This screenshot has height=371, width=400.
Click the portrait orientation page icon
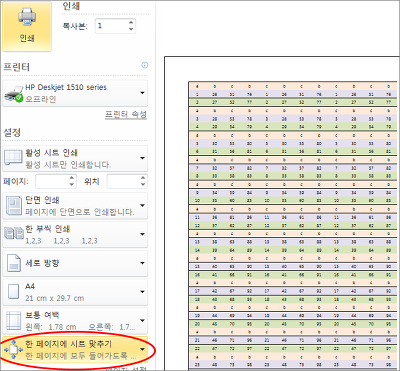click(14, 263)
